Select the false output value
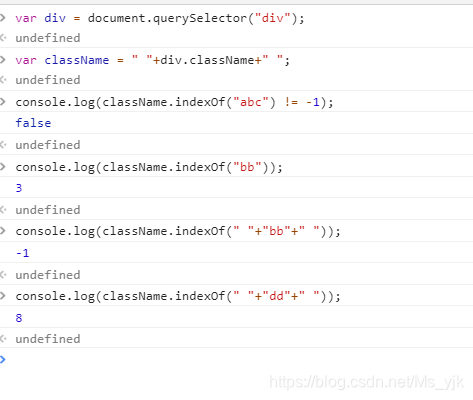 point(33,123)
